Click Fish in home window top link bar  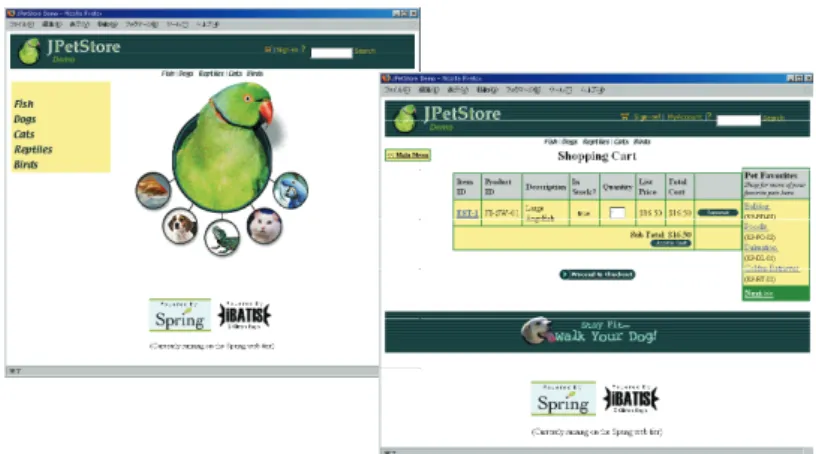point(168,73)
